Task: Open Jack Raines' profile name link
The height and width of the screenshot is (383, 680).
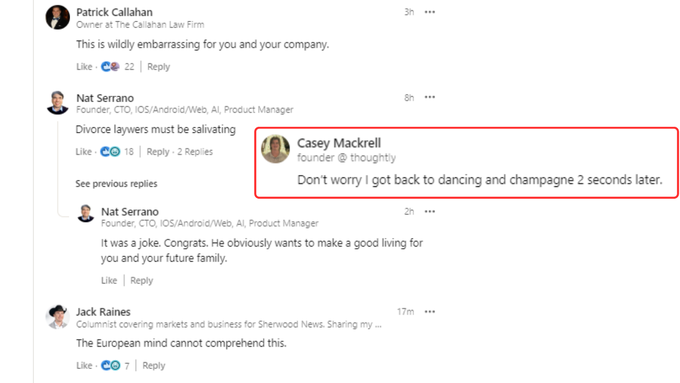Action: (103, 311)
